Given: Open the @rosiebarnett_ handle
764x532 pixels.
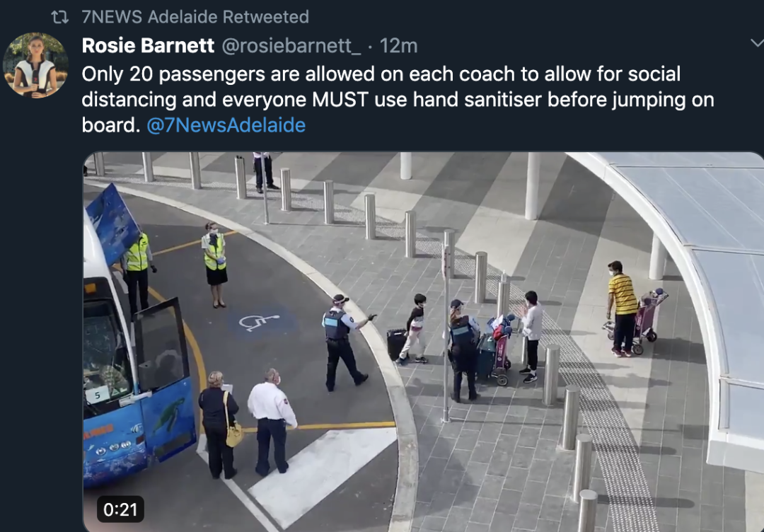Looking at the screenshot, I should click(291, 46).
